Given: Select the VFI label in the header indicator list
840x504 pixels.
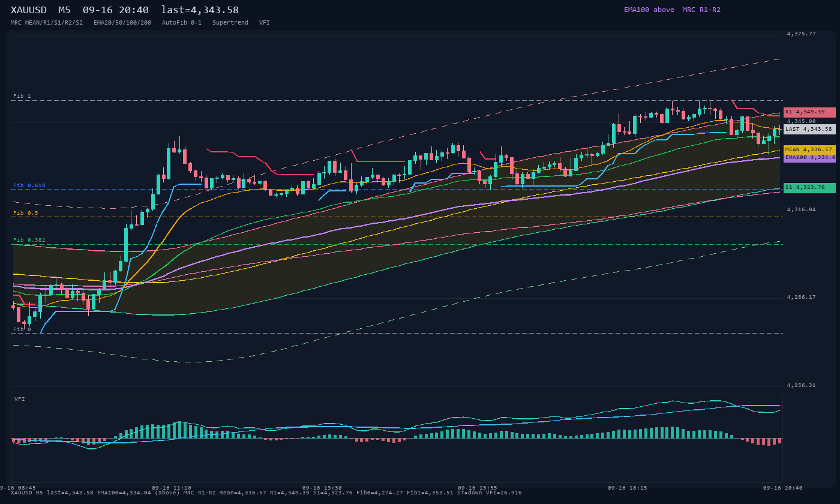Looking at the screenshot, I should coord(265,22).
